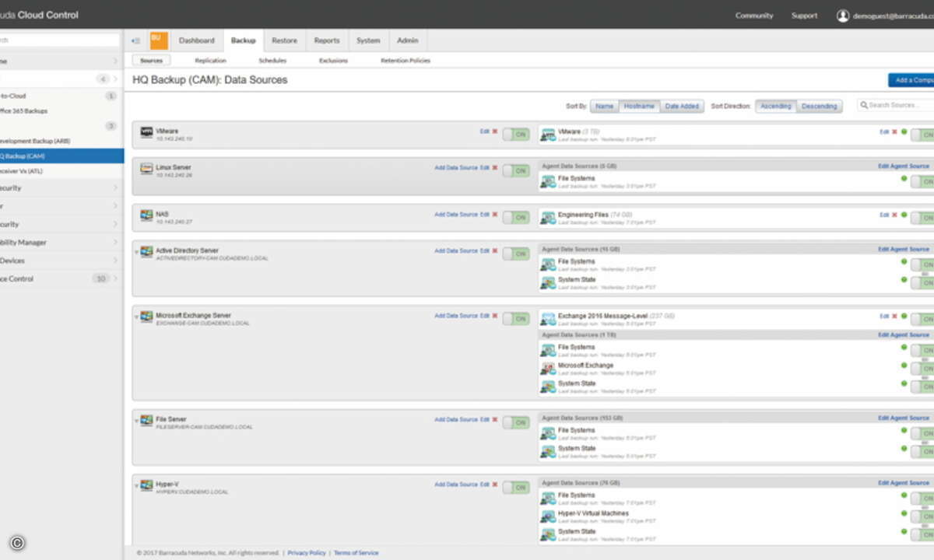The image size is (934, 560).
Task: Click the orange BU product icon
Action: point(159,40)
